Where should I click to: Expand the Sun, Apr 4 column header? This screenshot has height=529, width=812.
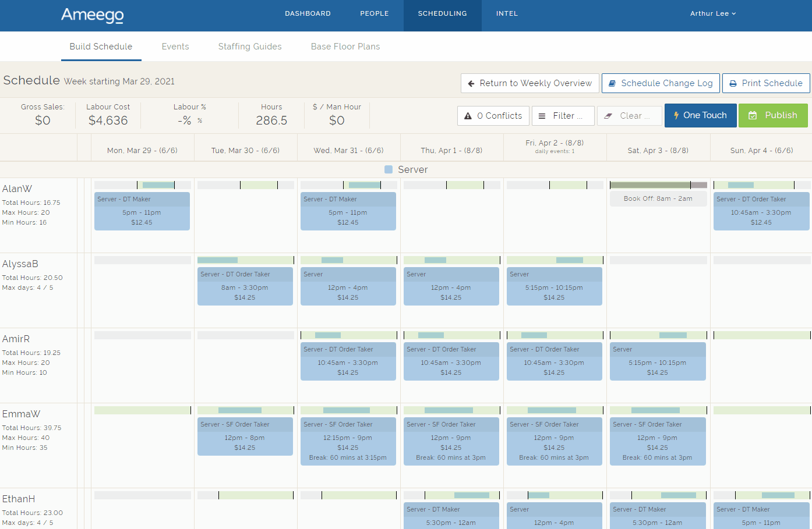click(x=761, y=150)
